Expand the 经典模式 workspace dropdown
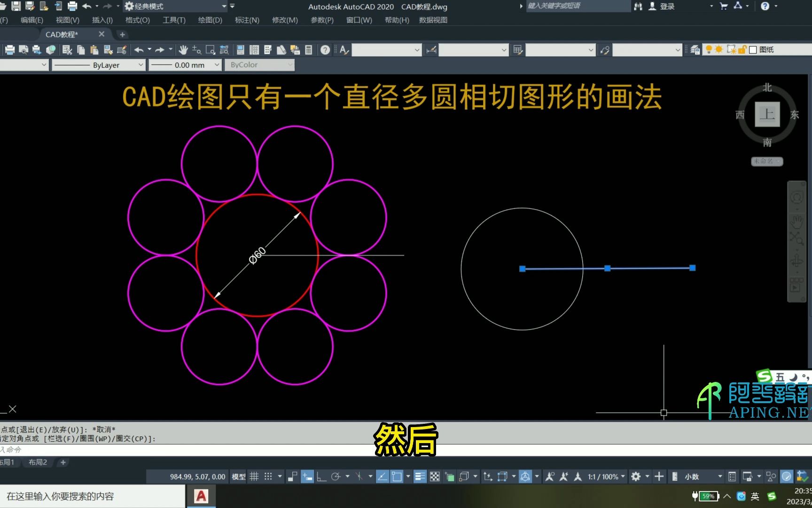This screenshot has width=812, height=508. (x=224, y=6)
